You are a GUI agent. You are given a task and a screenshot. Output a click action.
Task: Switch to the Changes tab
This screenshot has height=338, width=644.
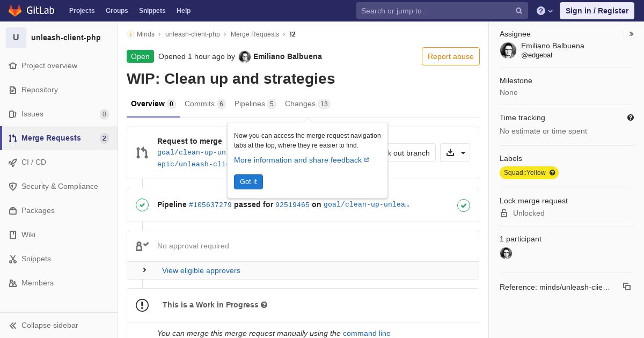click(x=307, y=104)
